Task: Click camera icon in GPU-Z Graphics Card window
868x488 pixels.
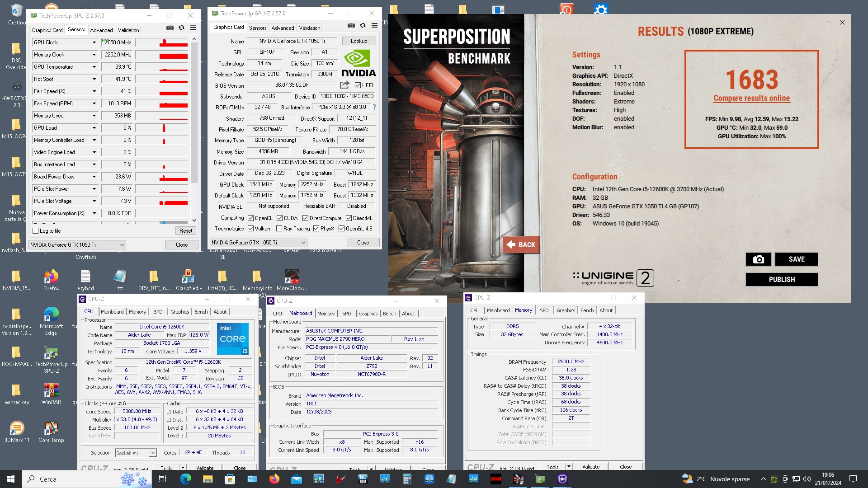Action: point(351,25)
